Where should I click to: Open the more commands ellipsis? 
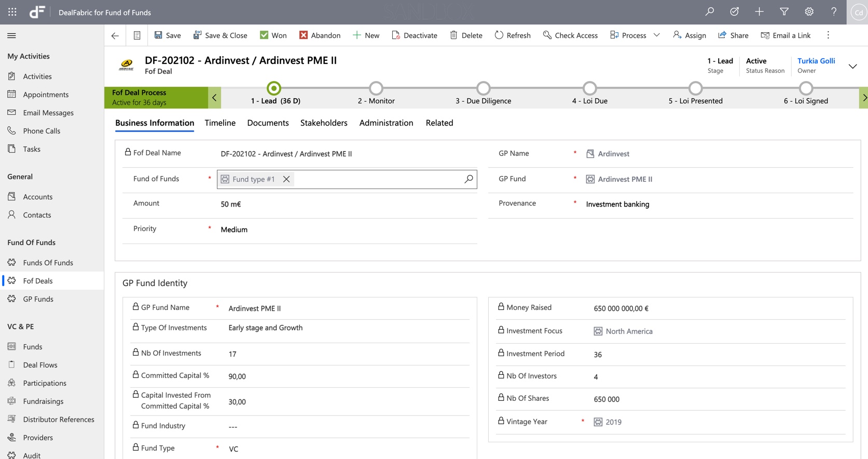pyautogui.click(x=828, y=35)
